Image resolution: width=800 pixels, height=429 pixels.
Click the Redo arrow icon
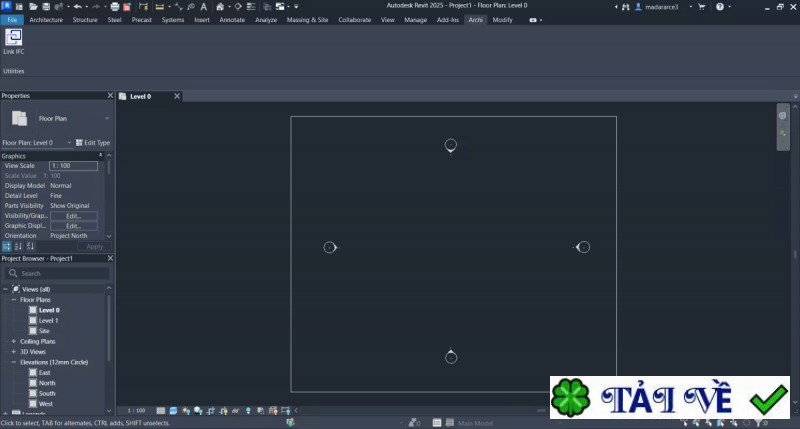[95, 7]
